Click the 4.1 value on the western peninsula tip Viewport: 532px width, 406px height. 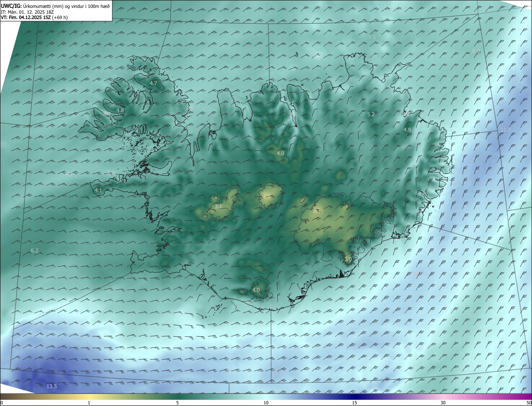pyautogui.click(x=99, y=190)
